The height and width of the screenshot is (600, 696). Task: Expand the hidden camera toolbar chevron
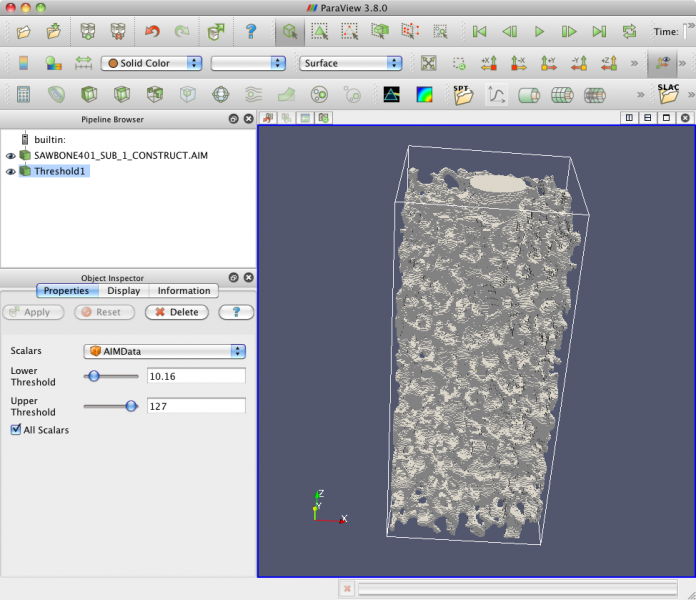tap(634, 63)
